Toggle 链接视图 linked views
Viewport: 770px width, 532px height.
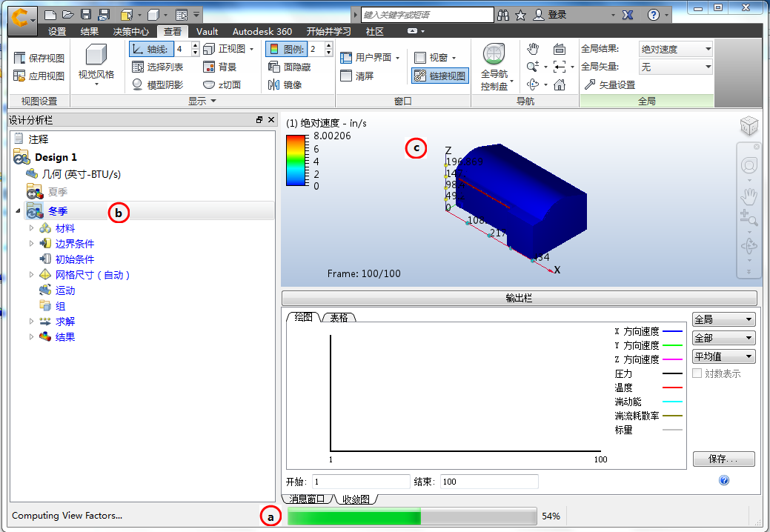click(440, 76)
